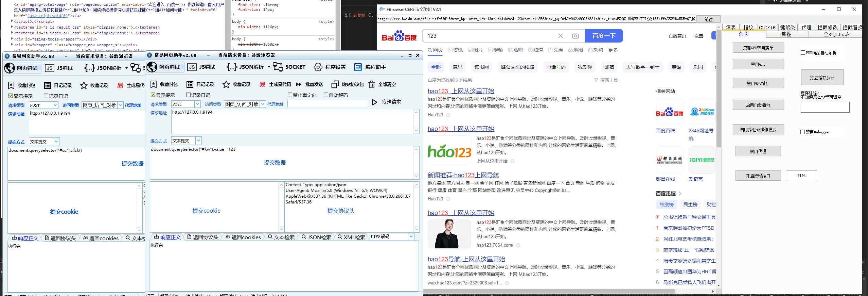
Task: Open 访问类型 dropdown in front helper window
Action: click(x=263, y=104)
